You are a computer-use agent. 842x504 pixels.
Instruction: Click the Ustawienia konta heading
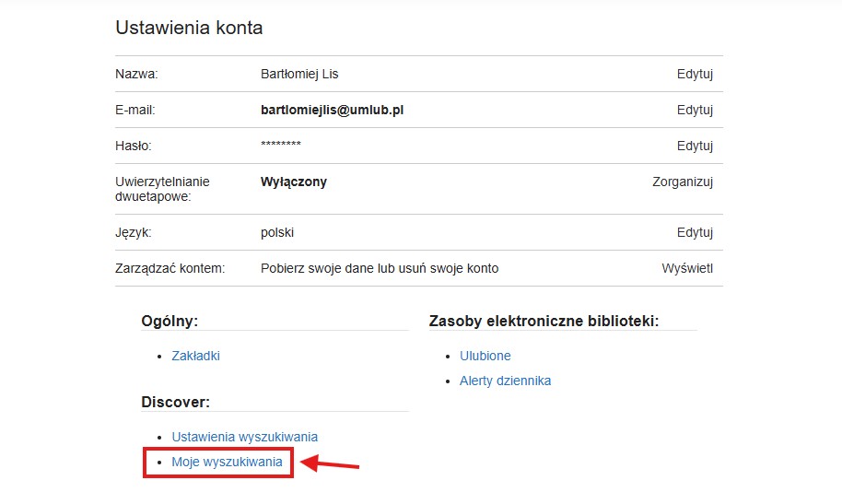[189, 28]
